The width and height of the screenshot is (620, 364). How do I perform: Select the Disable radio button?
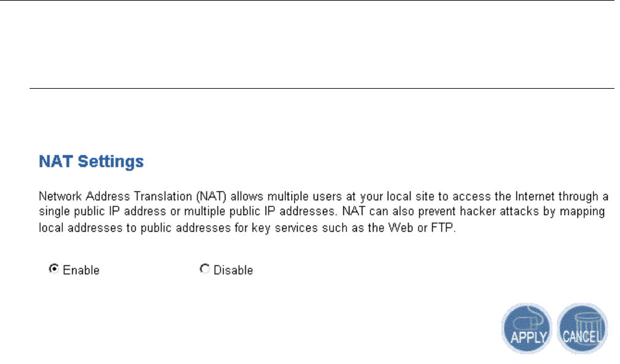(204, 269)
